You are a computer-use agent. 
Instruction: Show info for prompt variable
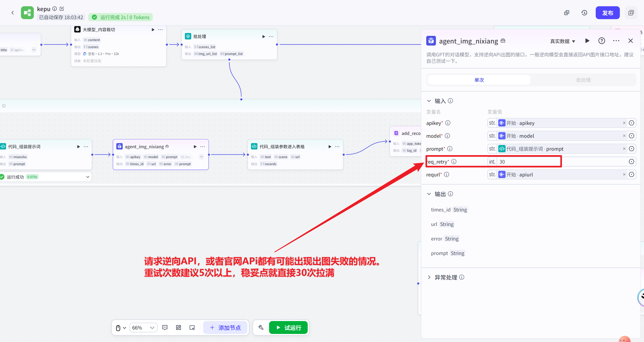(x=450, y=149)
